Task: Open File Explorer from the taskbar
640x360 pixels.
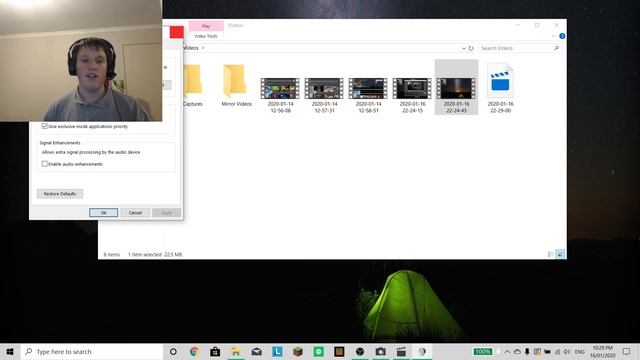Action: (236, 351)
